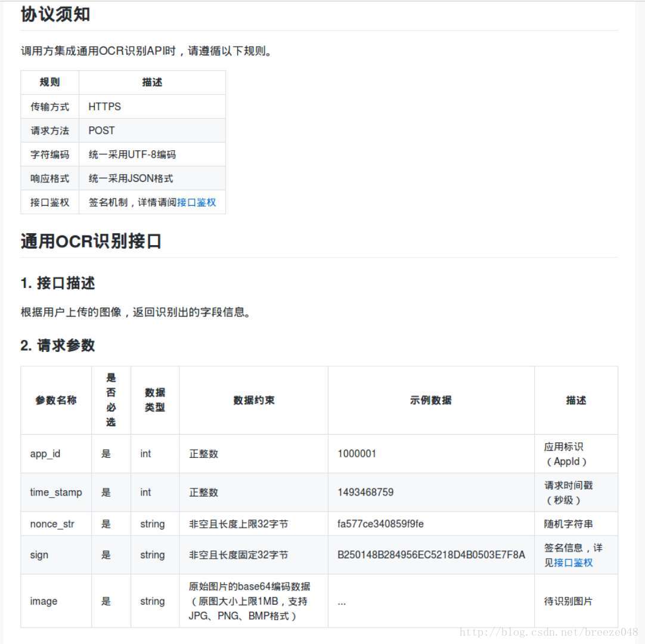Click the 请求时间戳 (秒级) description
Screen dimensions: 645x644
[569, 493]
